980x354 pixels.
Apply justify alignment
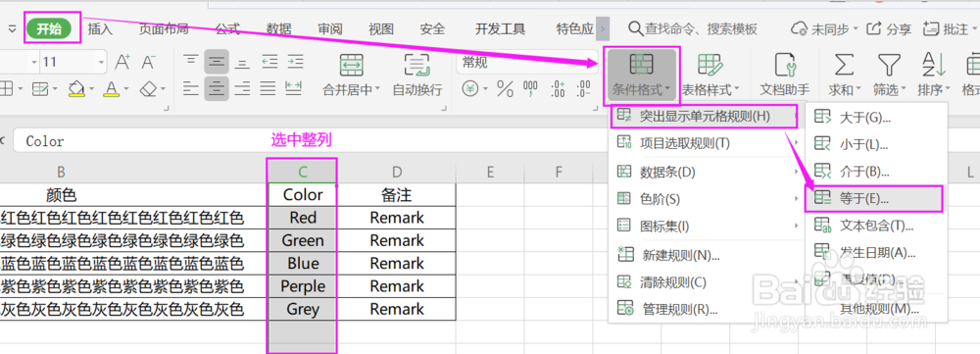click(269, 88)
